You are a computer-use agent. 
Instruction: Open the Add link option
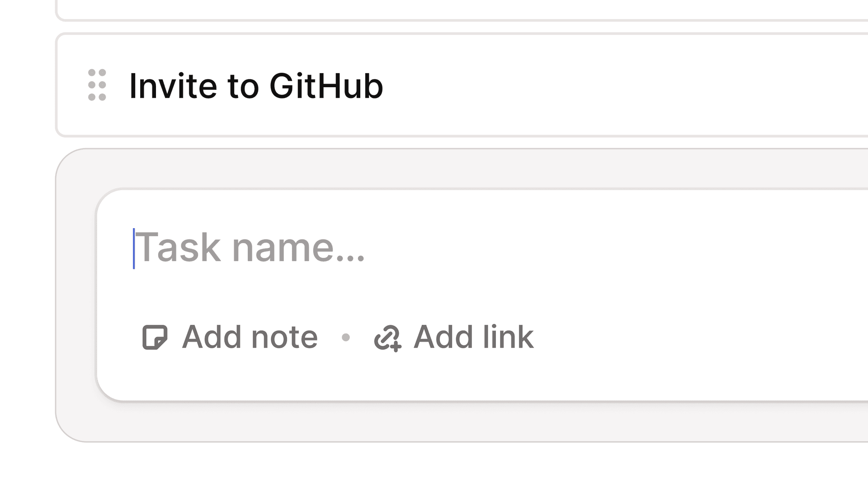click(x=452, y=337)
